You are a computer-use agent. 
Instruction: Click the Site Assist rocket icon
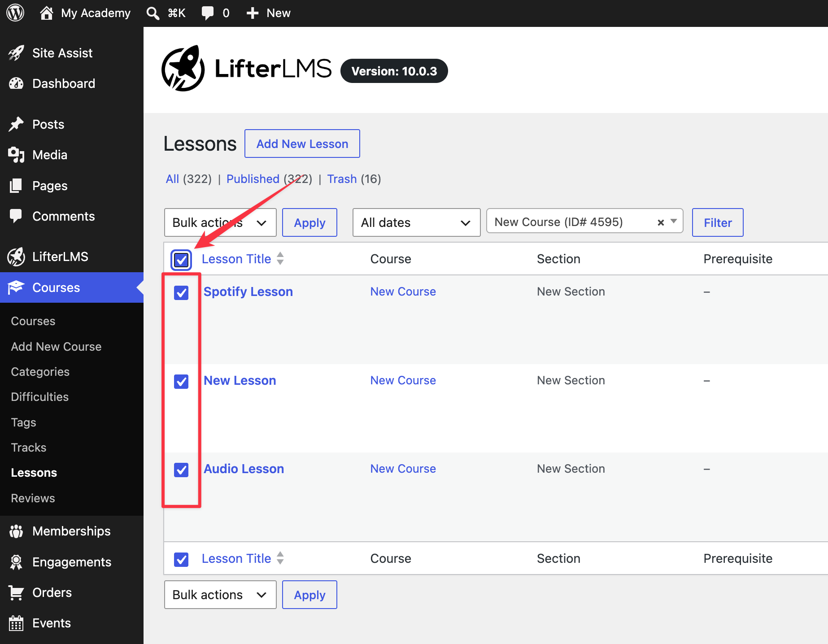[16, 53]
